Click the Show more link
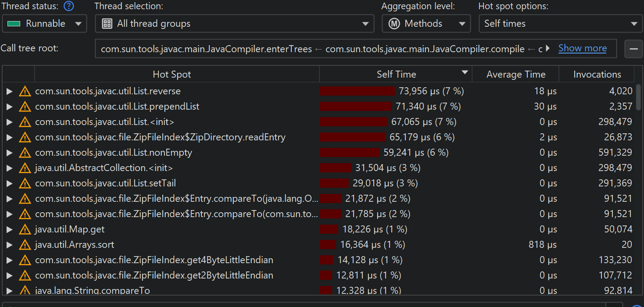Screen dimensions: 644x307 pyautogui.click(x=582, y=48)
